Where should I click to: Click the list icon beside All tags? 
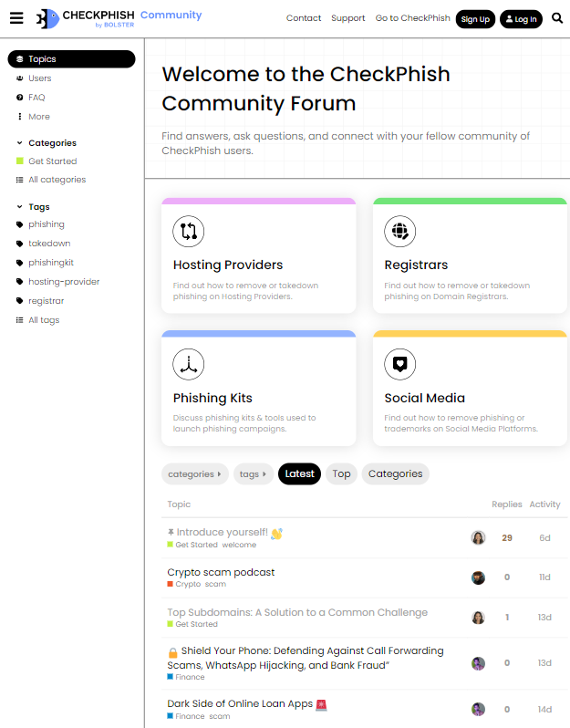point(19,320)
